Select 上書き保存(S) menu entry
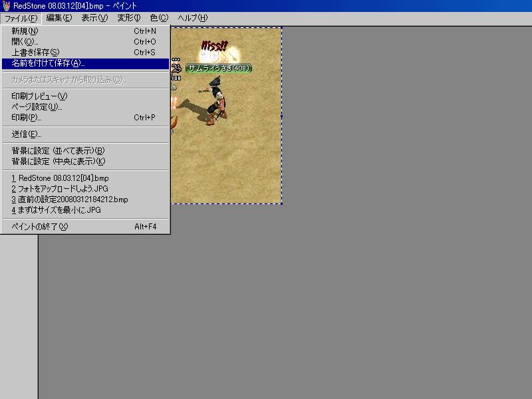The height and width of the screenshot is (399, 532). tap(86, 53)
